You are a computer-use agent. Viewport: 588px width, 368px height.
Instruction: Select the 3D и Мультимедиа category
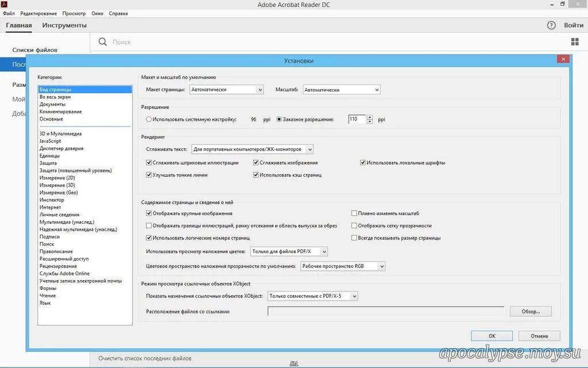(61, 133)
